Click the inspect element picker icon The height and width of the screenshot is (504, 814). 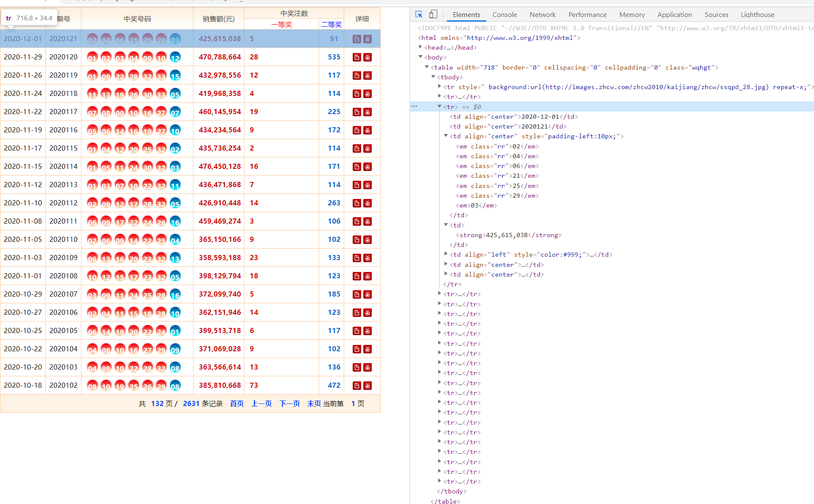419,14
